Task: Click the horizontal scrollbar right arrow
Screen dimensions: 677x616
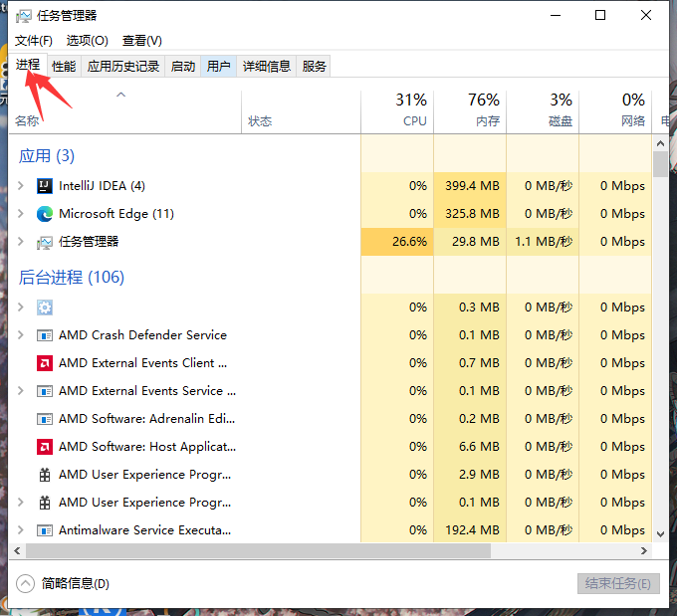Action: (644, 550)
